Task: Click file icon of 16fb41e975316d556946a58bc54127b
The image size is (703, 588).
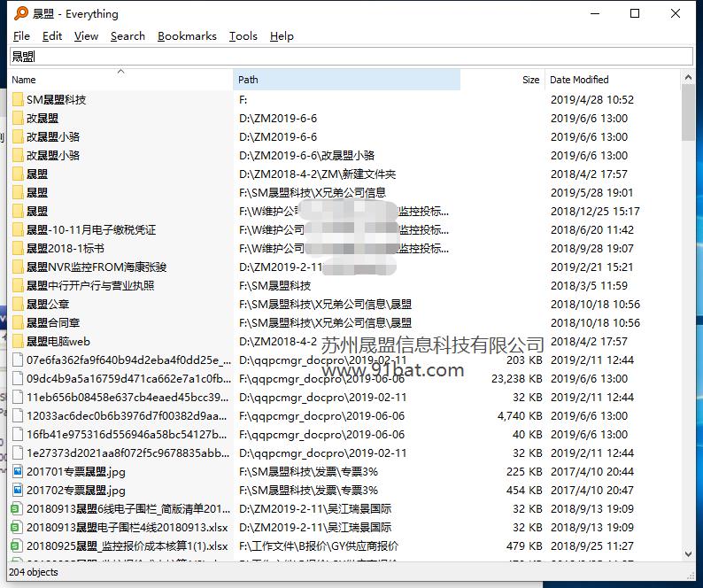Action: tap(18, 435)
